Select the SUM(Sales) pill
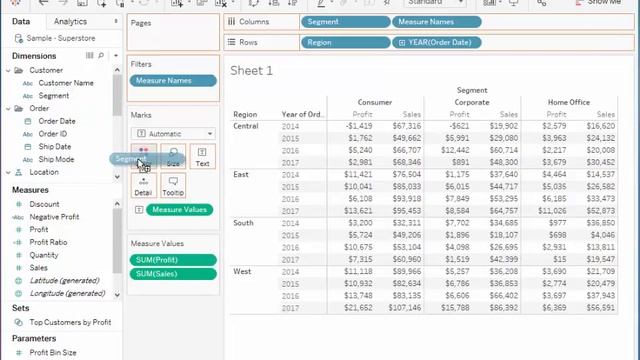This screenshot has height=360, width=640. [173, 274]
